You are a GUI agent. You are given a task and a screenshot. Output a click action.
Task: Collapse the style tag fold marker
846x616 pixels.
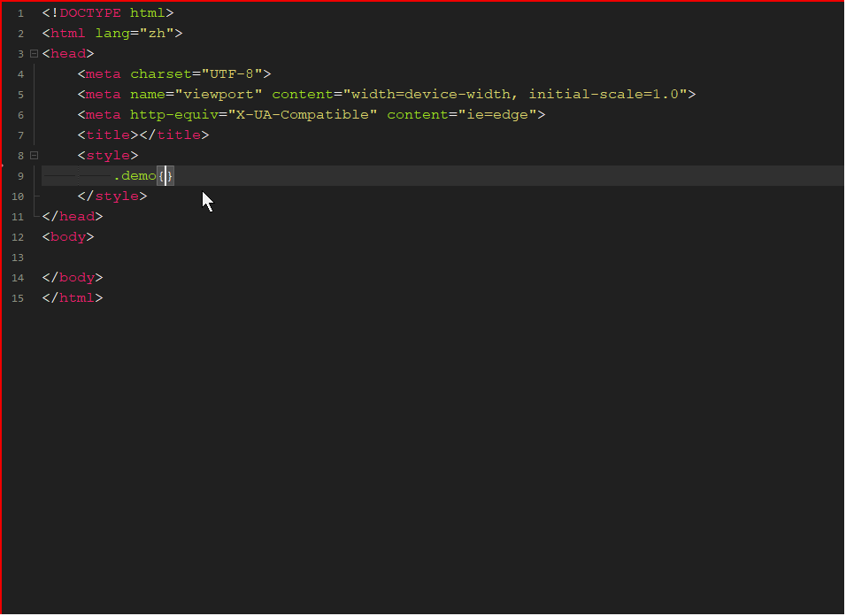34,156
